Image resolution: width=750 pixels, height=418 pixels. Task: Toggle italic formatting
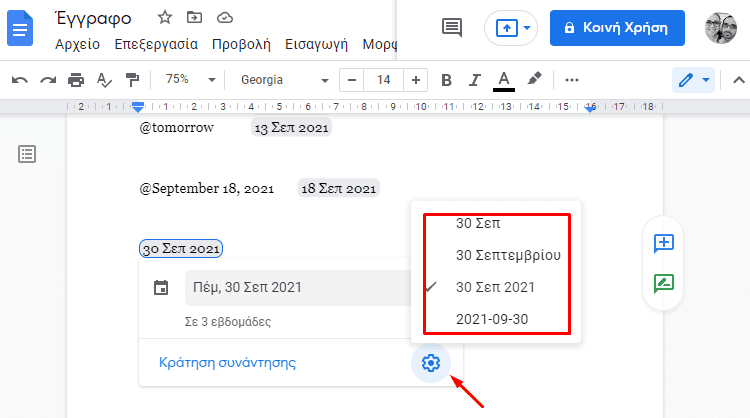475,80
